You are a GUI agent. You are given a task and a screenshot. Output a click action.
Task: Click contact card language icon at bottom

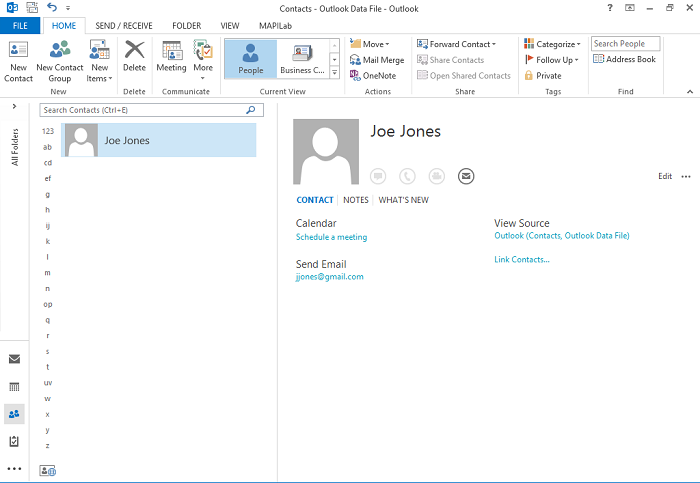click(x=47, y=471)
